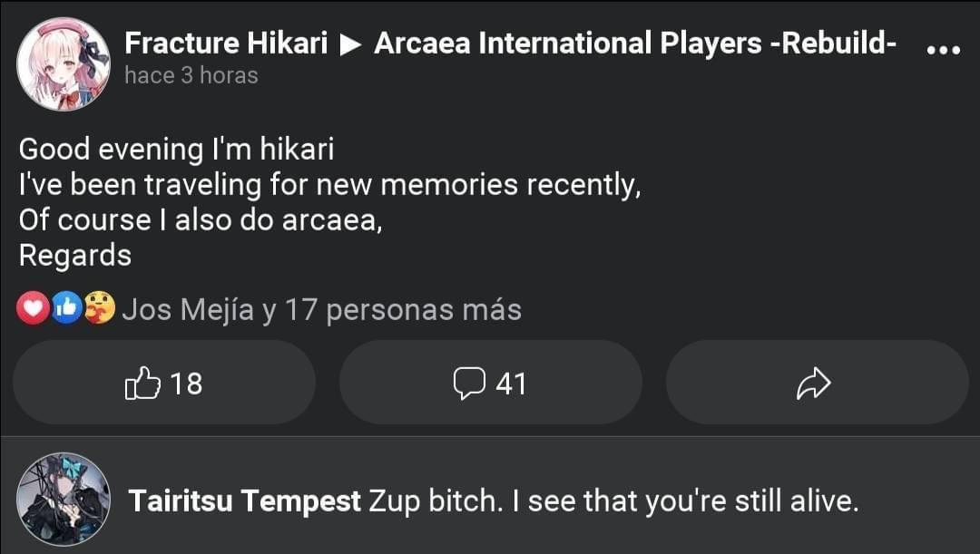Click the comment count number 41
This screenshot has height=554, width=980.
click(511, 384)
